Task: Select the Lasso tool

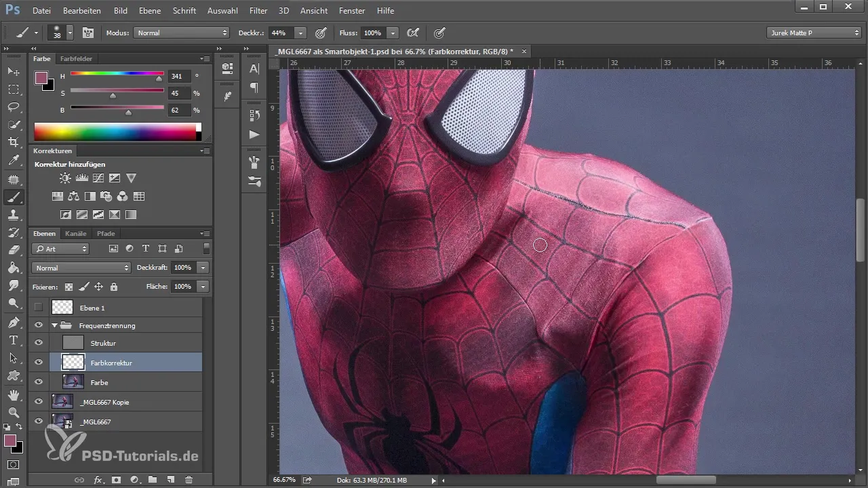Action: tap(13, 107)
